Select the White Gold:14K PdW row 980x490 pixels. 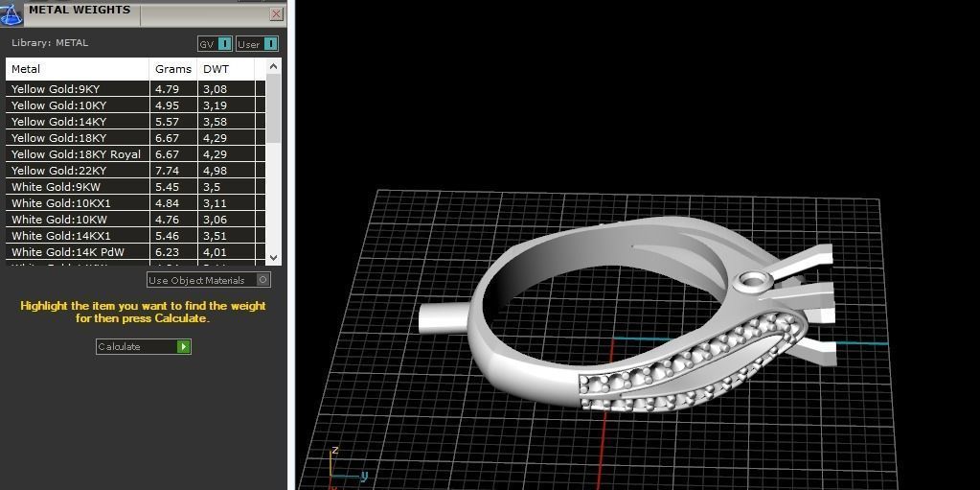click(x=135, y=251)
